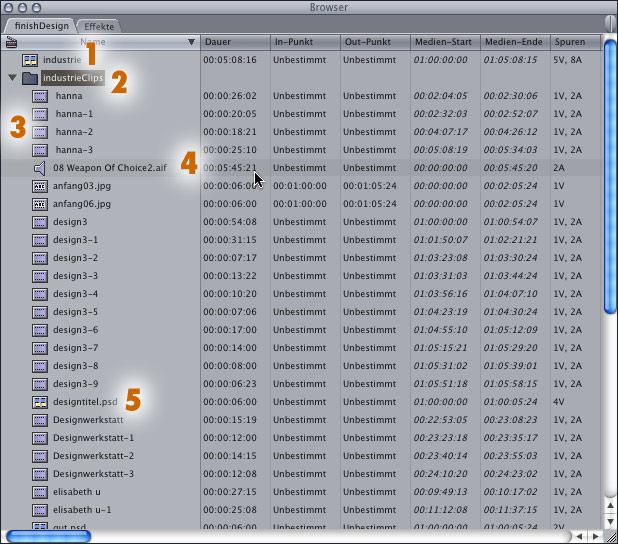
Task: Select the speaker icon of 08 Weapon Of Choice2.aif
Action: pyautogui.click(x=40, y=168)
